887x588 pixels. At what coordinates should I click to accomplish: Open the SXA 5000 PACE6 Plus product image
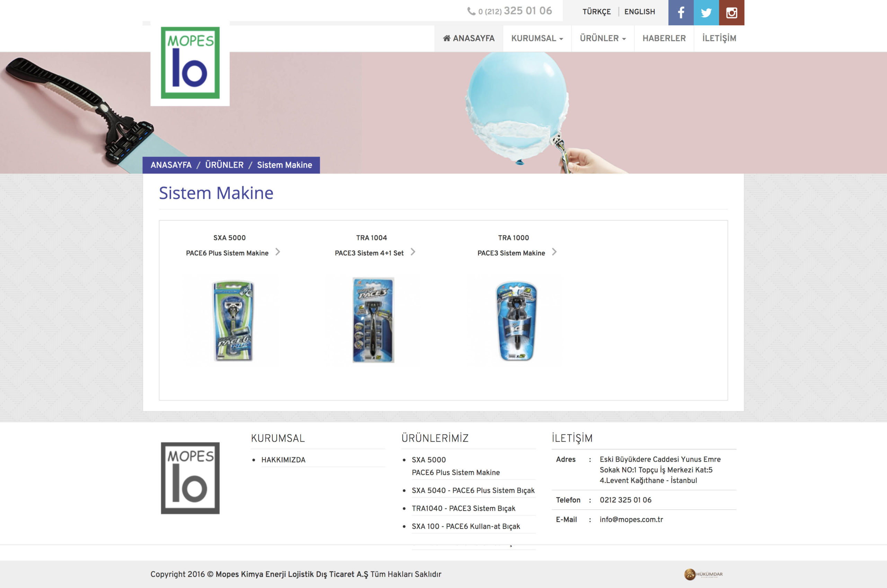point(233,321)
